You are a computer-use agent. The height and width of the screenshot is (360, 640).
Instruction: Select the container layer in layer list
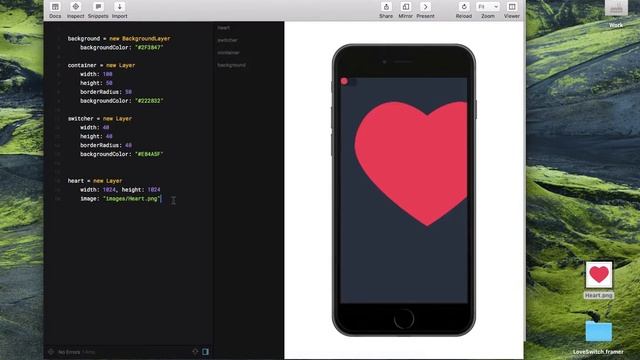pos(229,53)
